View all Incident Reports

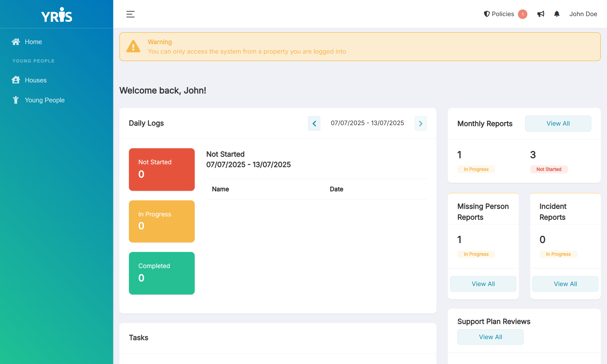[x=565, y=284]
